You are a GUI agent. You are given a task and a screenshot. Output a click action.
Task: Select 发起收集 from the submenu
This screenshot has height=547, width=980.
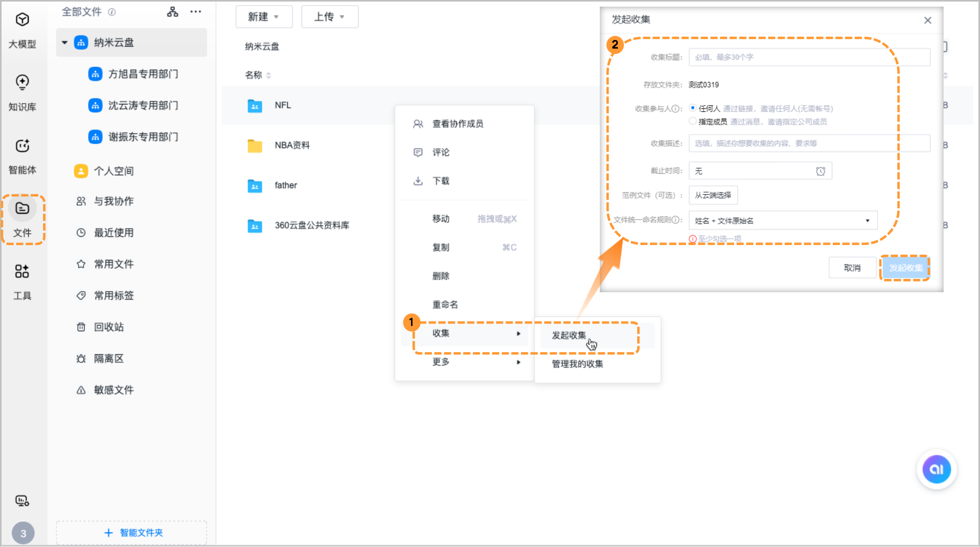click(x=569, y=335)
